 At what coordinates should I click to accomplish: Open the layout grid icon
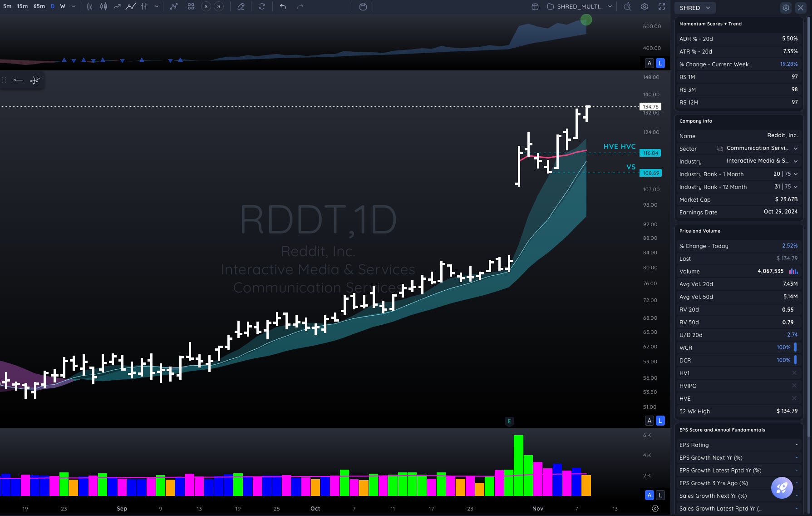(x=191, y=6)
